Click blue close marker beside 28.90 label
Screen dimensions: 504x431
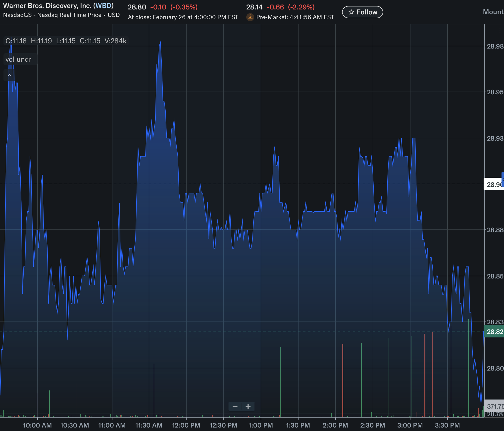(503, 179)
